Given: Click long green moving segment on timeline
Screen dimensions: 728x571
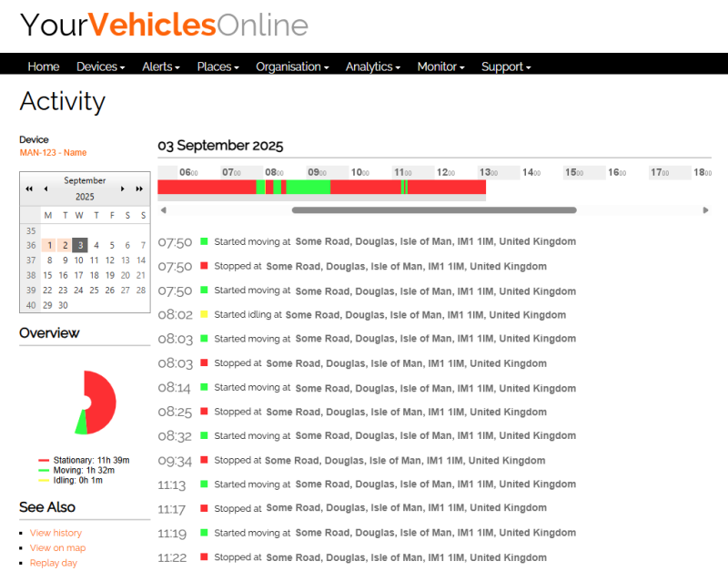Looking at the screenshot, I should tap(308, 187).
